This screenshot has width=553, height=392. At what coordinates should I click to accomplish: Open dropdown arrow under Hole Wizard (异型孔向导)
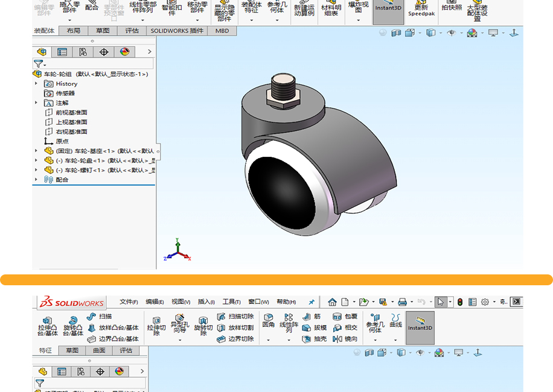coord(180,340)
